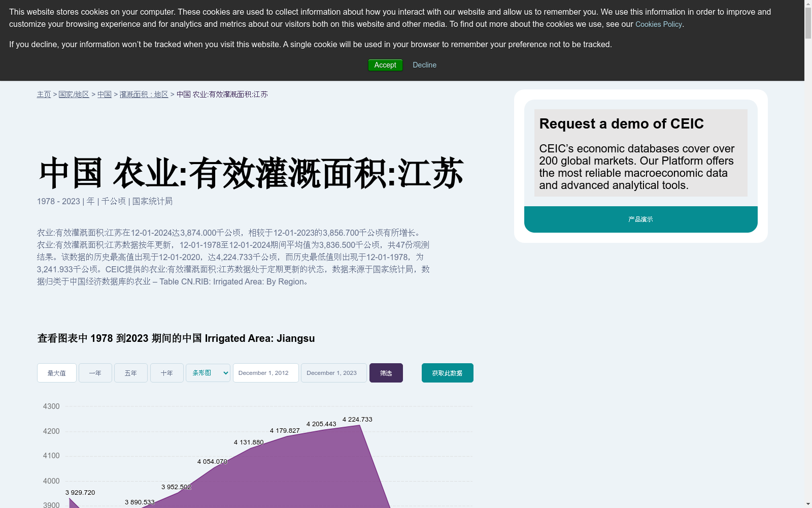
Task: Click the 4 131.880 data label
Action: coord(249,442)
